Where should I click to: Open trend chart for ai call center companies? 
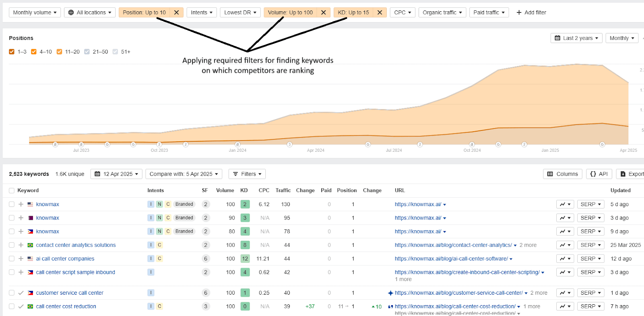pyautogui.click(x=565, y=259)
